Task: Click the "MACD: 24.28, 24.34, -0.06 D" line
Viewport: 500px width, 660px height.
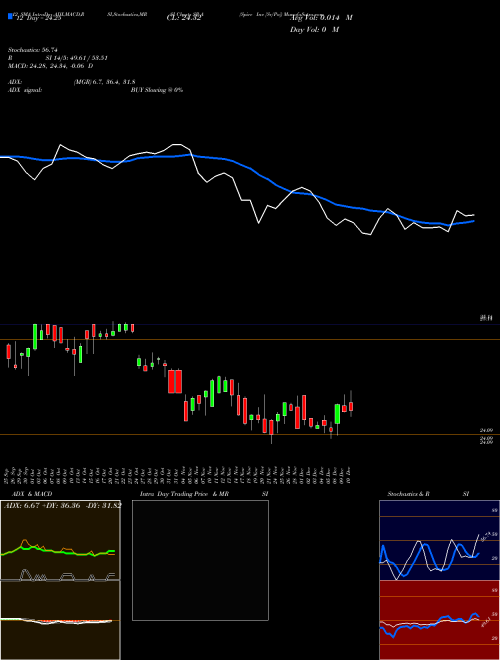Action: [x=51, y=66]
